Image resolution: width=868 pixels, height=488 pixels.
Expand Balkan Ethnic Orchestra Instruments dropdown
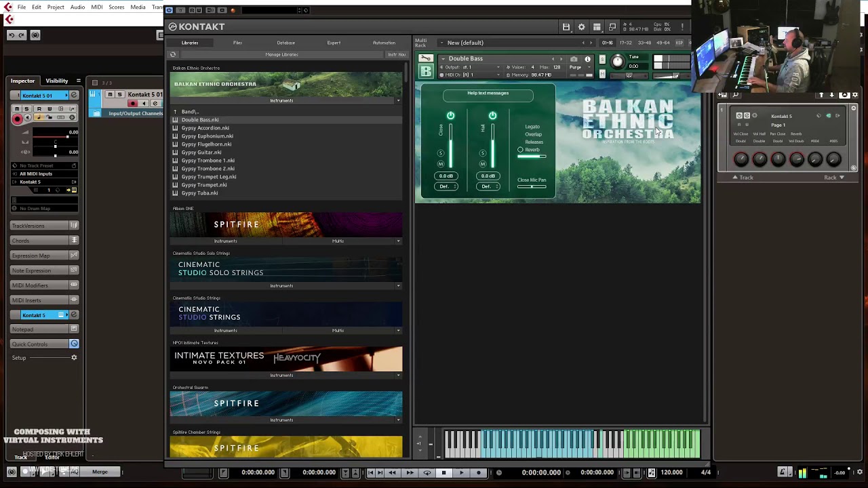coord(398,101)
